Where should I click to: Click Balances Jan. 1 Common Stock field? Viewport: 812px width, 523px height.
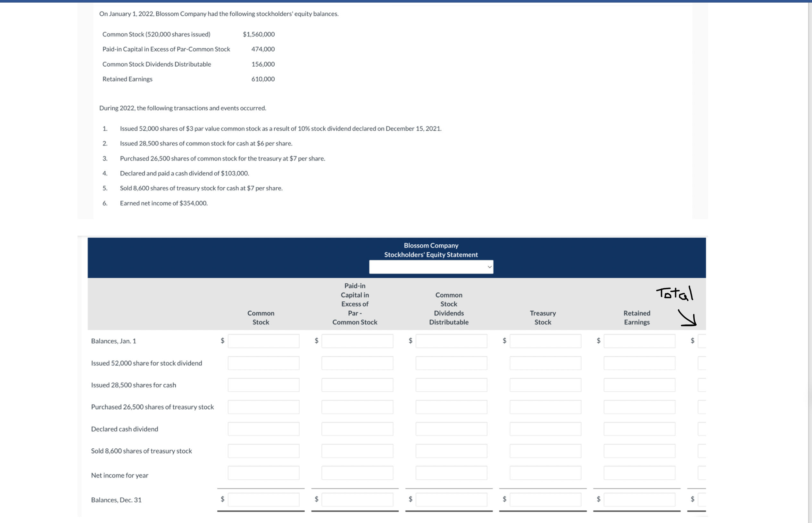pos(263,341)
